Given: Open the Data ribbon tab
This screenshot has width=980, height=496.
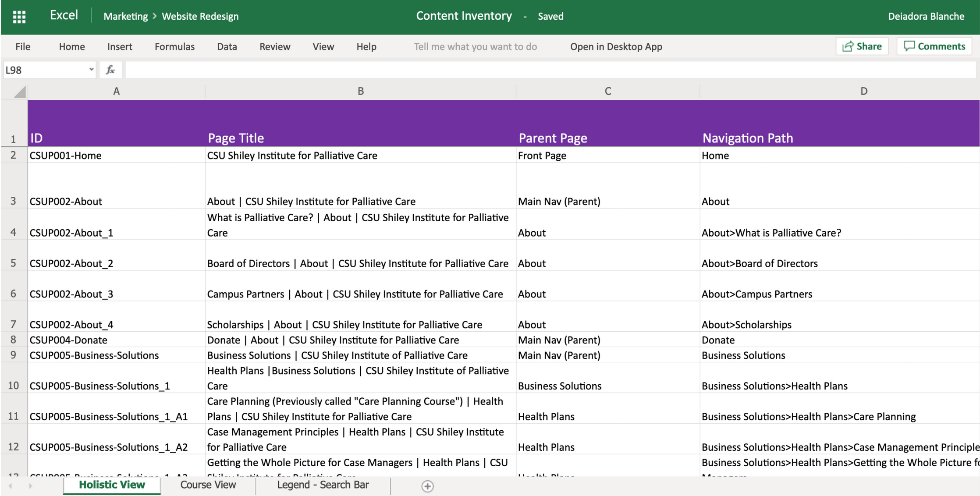Looking at the screenshot, I should pyautogui.click(x=227, y=46).
